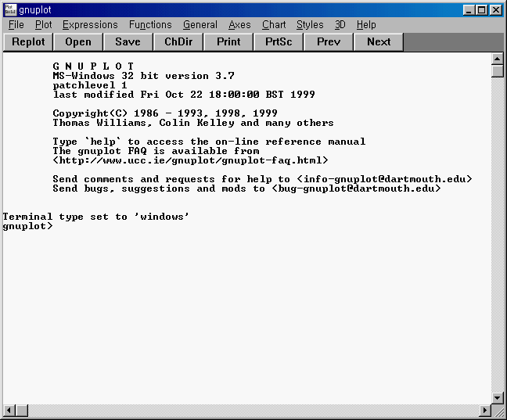
Task: Click 'The gnuplot FAQ is available' line
Action: (156, 151)
